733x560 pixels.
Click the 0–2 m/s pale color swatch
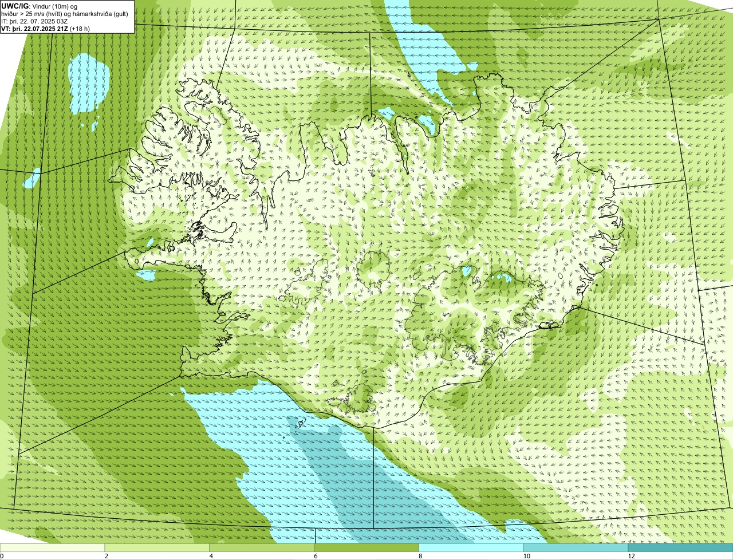click(x=53, y=547)
